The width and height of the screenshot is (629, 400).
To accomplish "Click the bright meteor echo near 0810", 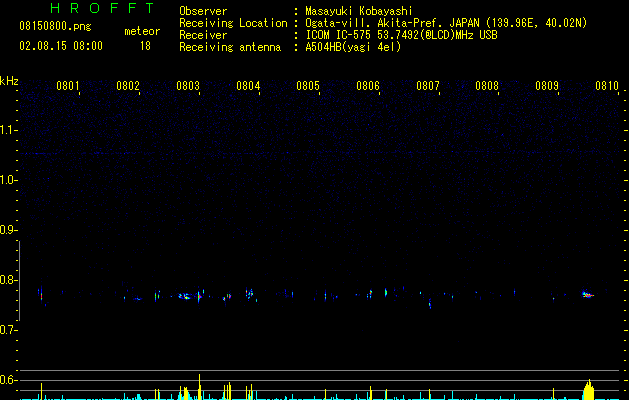I will (x=588, y=295).
